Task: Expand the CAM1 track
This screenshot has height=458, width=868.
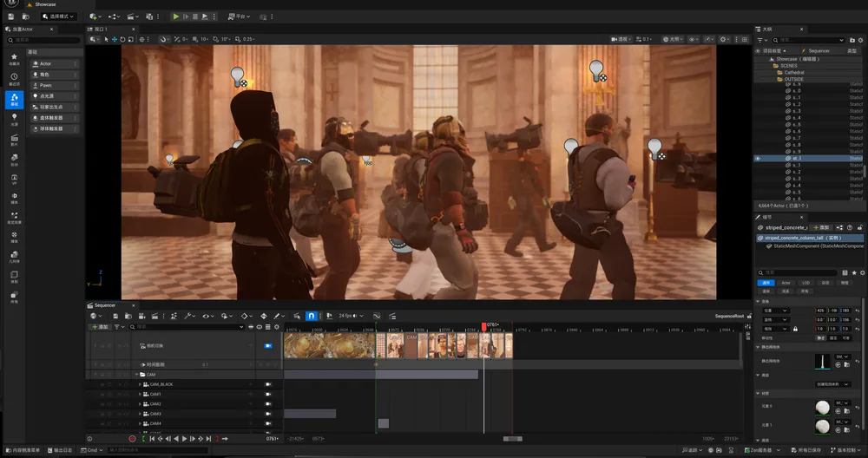Action: [x=140, y=395]
